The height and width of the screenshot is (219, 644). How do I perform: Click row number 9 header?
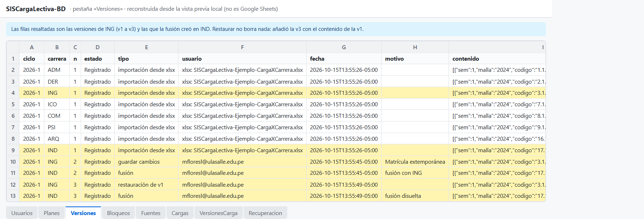pos(13,150)
